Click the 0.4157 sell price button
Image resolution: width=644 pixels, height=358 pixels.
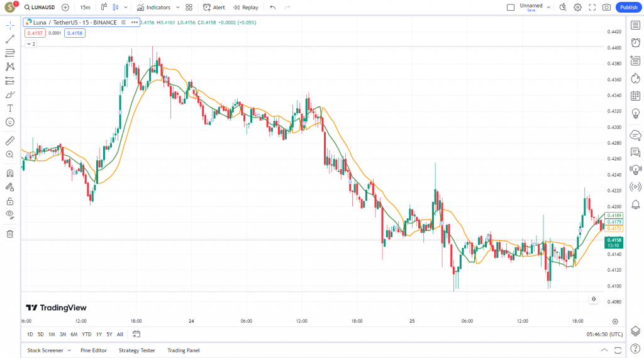point(35,33)
